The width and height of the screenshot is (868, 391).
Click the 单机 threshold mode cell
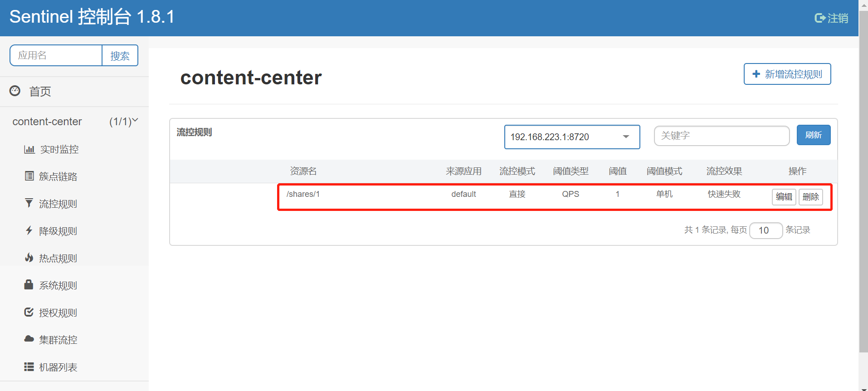click(664, 194)
